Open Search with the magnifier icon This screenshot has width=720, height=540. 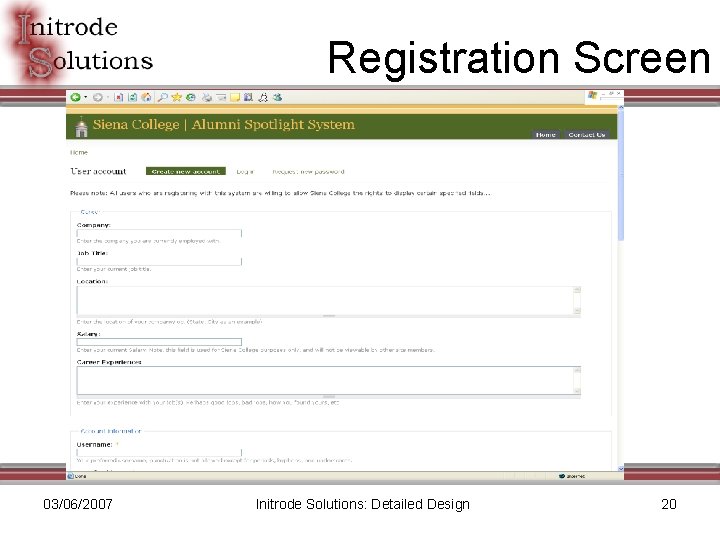click(162, 97)
